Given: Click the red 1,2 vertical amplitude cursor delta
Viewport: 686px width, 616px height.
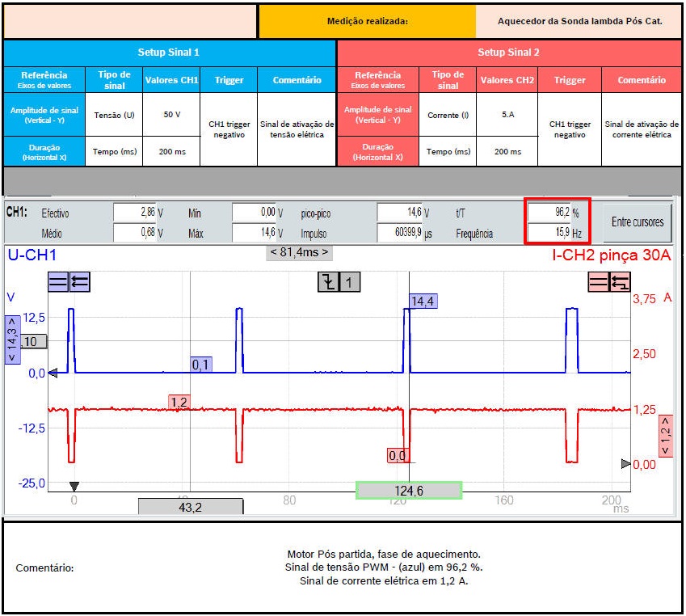Looking at the screenshot, I should (667, 437).
